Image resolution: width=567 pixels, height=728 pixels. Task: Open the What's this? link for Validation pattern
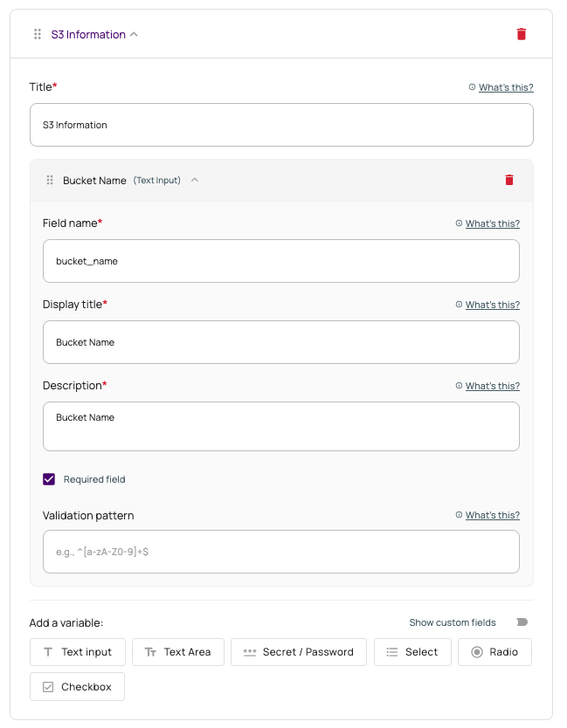point(494,514)
